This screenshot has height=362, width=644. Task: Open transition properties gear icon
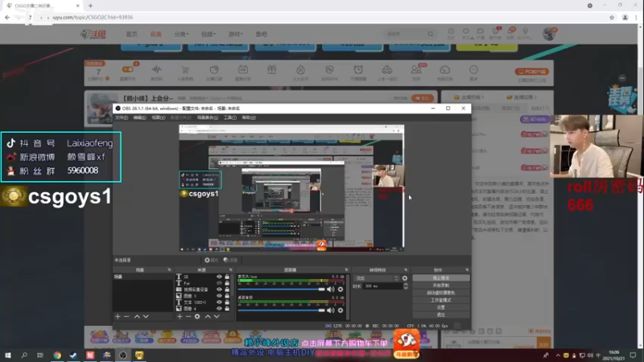(x=405, y=278)
